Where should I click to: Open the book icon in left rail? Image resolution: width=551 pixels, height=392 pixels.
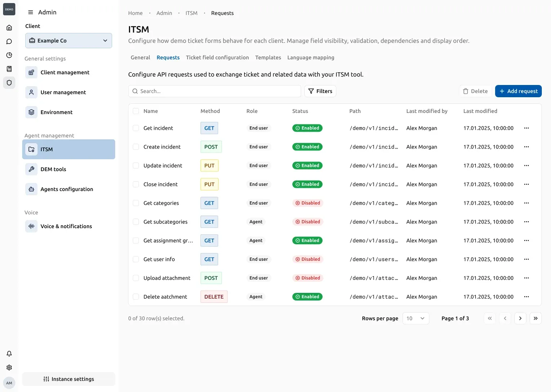point(9,69)
